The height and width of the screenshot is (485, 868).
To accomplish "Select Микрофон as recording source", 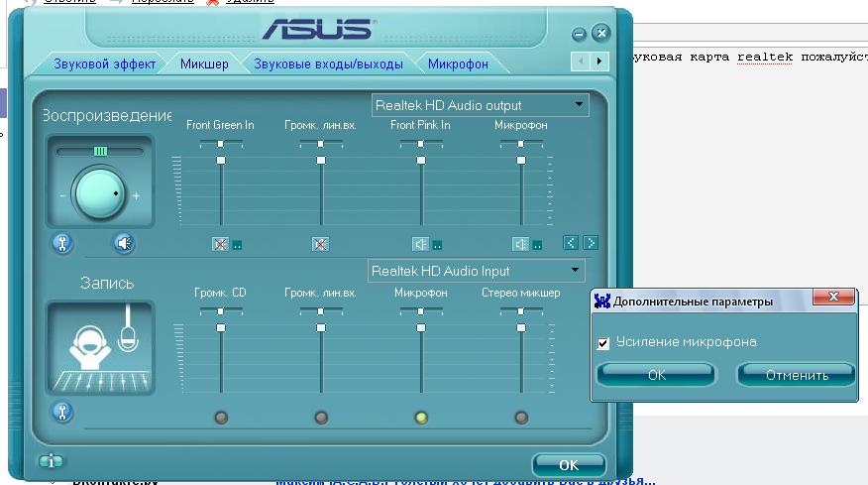I will 421,418.
